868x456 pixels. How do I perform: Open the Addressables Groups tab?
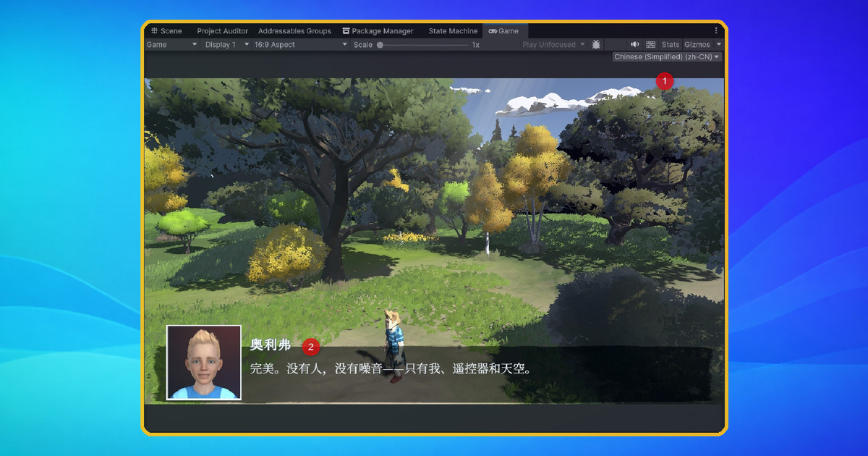[294, 31]
